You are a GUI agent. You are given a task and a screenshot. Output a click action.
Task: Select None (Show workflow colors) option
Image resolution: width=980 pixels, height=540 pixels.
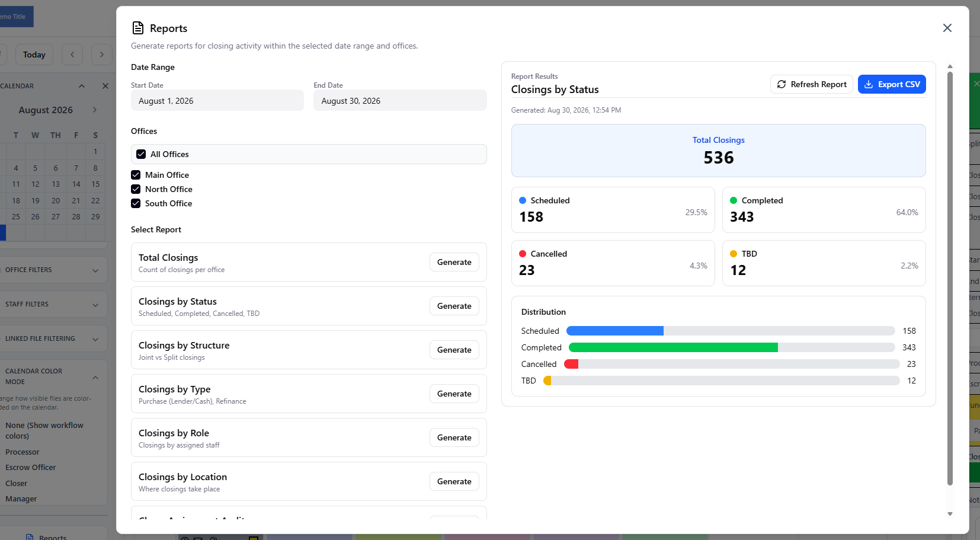click(x=44, y=430)
